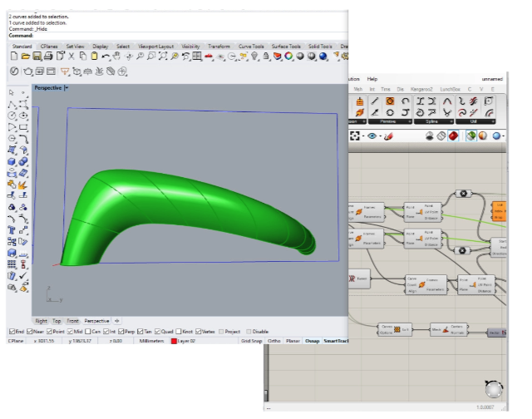Open the Perspective viewport title dropdown
Viewport: 532px width, 419px height.
66,87
